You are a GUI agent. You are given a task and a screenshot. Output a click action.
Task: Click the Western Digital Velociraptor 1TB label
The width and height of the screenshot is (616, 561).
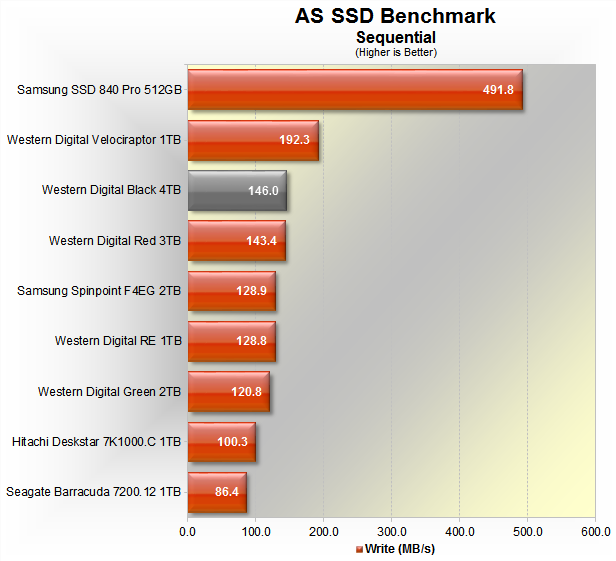point(94,141)
